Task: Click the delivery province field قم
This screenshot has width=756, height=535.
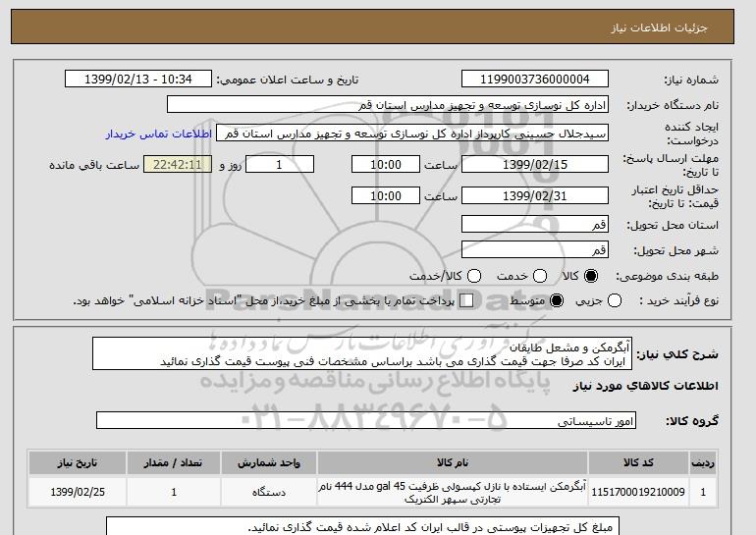Action: pos(535,225)
